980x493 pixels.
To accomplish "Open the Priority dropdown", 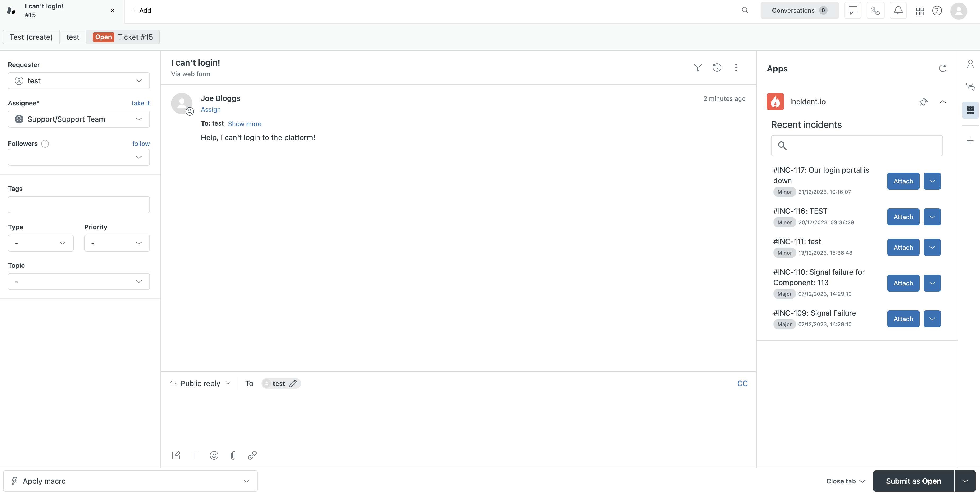I will pos(117,243).
